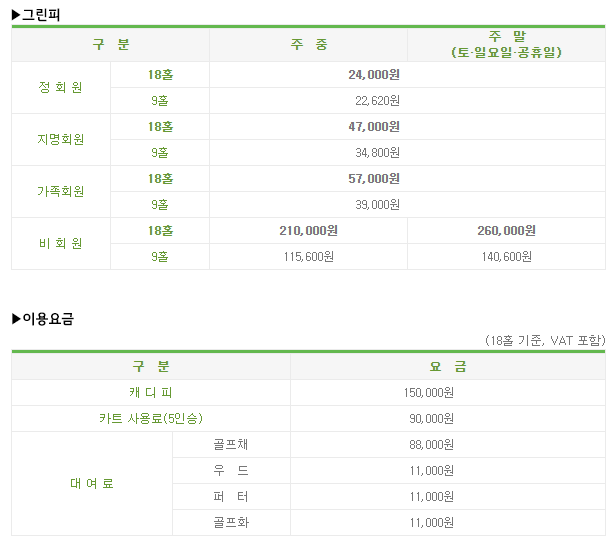Select the 140,600원 weekend 9홀 price
The width and height of the screenshot is (616, 552).
point(506,257)
